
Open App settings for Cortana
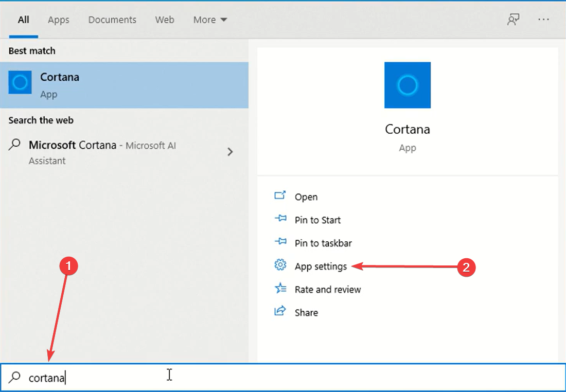coord(321,266)
